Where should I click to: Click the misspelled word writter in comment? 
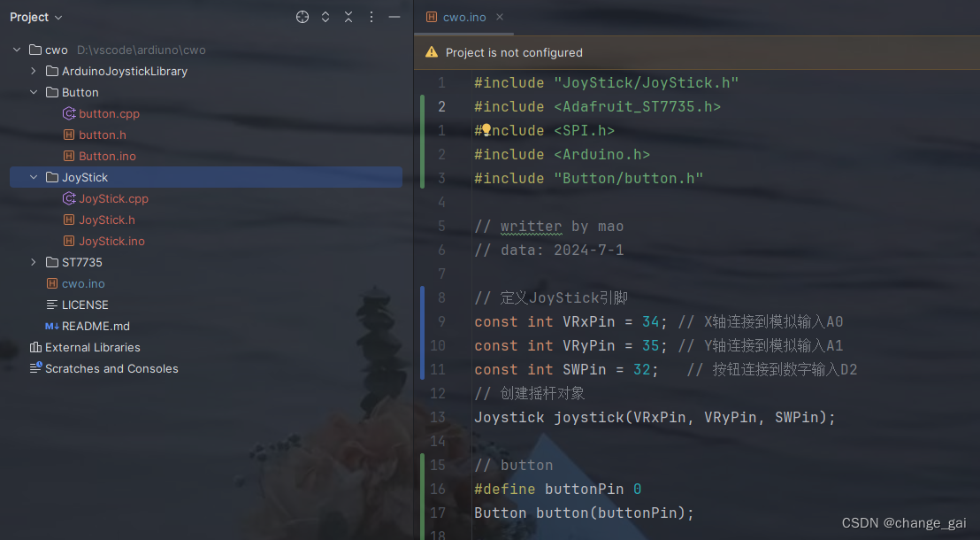click(x=532, y=227)
